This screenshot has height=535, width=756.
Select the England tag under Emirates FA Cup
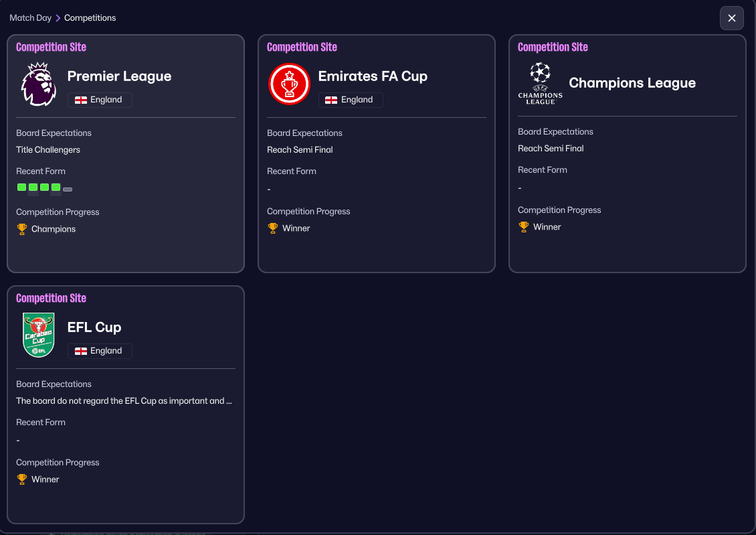351,100
